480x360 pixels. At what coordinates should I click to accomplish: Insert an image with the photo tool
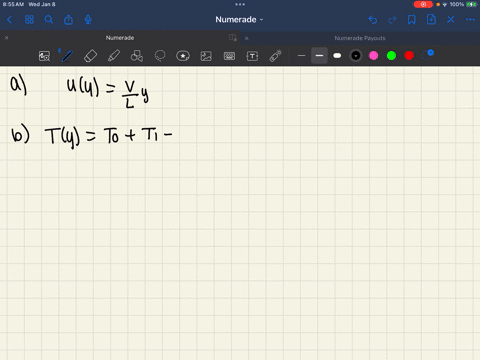pyautogui.click(x=206, y=56)
